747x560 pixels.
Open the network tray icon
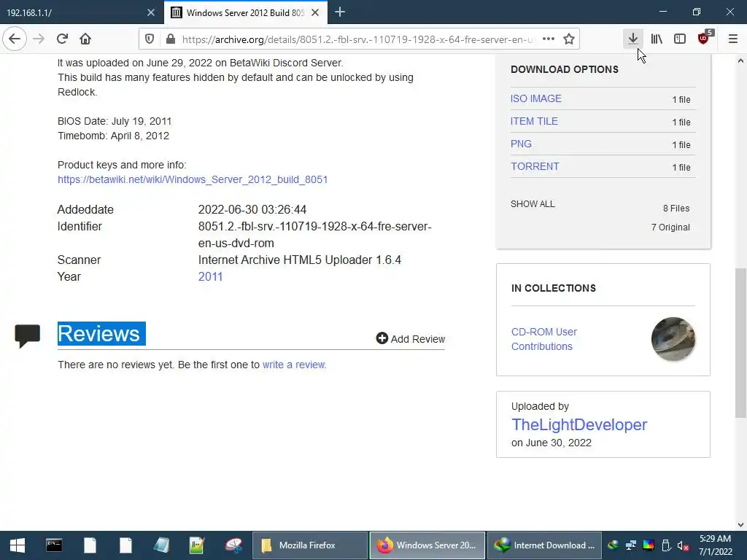[631, 545]
